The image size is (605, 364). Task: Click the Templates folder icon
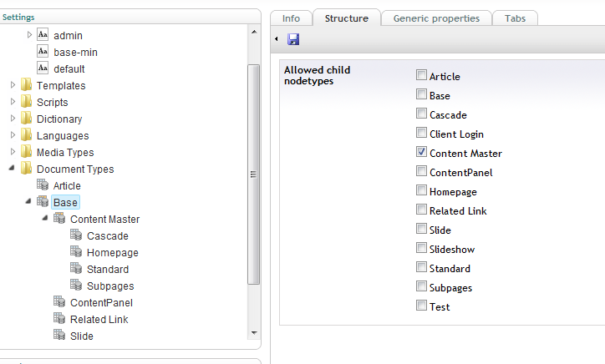point(26,84)
